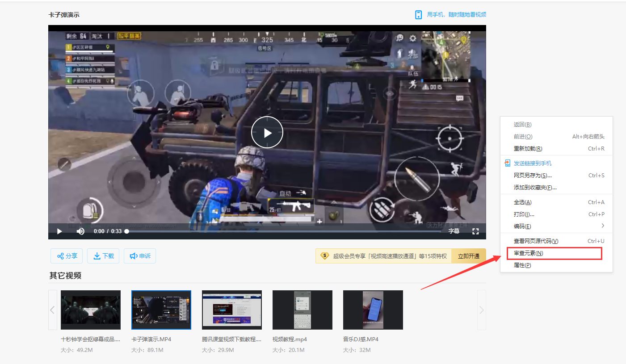626x364 pixels.
Task: Click the video progress bar slider
Action: 127,231
